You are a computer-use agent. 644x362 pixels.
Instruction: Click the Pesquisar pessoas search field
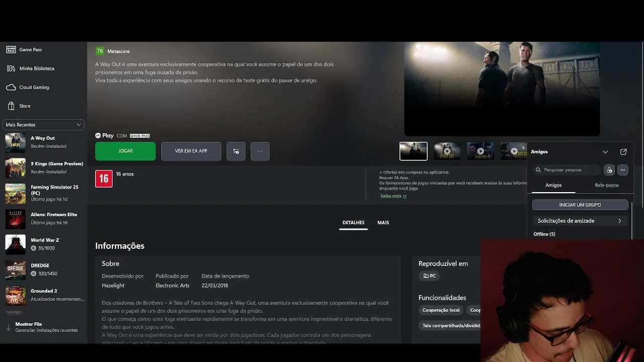pos(567,170)
